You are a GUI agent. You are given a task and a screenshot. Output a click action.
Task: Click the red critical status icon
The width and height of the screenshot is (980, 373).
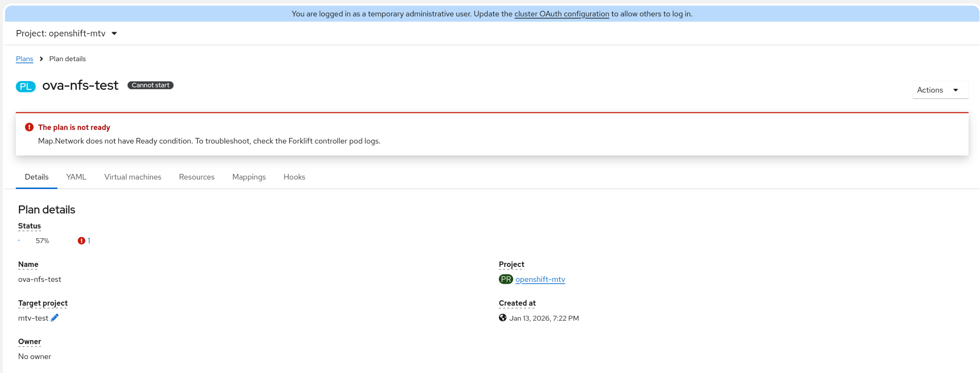[x=81, y=241]
